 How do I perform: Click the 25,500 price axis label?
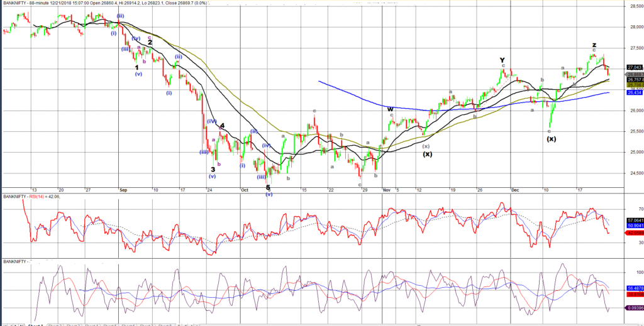click(636, 132)
